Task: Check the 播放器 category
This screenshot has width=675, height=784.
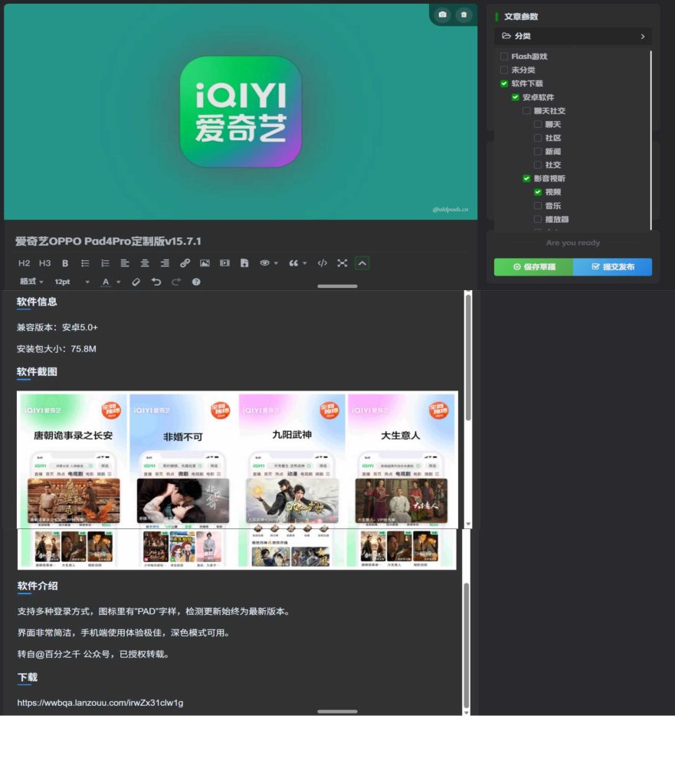Action: coord(538,219)
